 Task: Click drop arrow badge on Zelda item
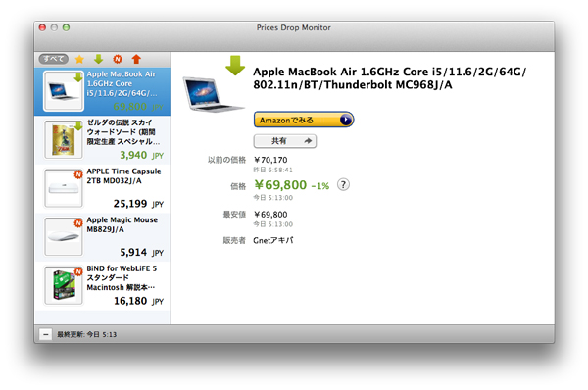pos(78,125)
